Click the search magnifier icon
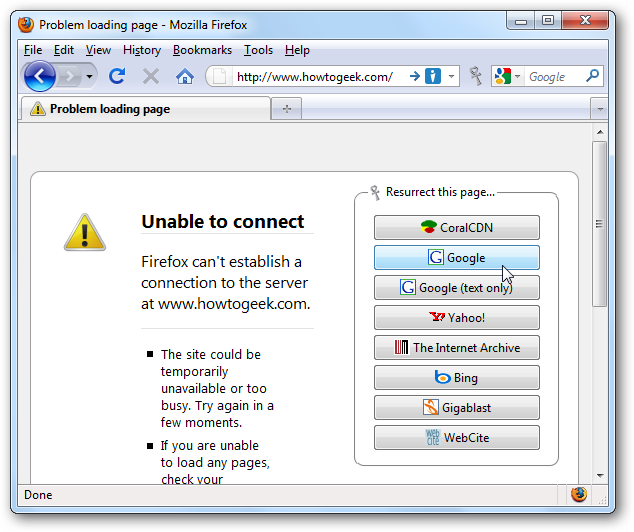The image size is (634, 532). tap(592, 76)
